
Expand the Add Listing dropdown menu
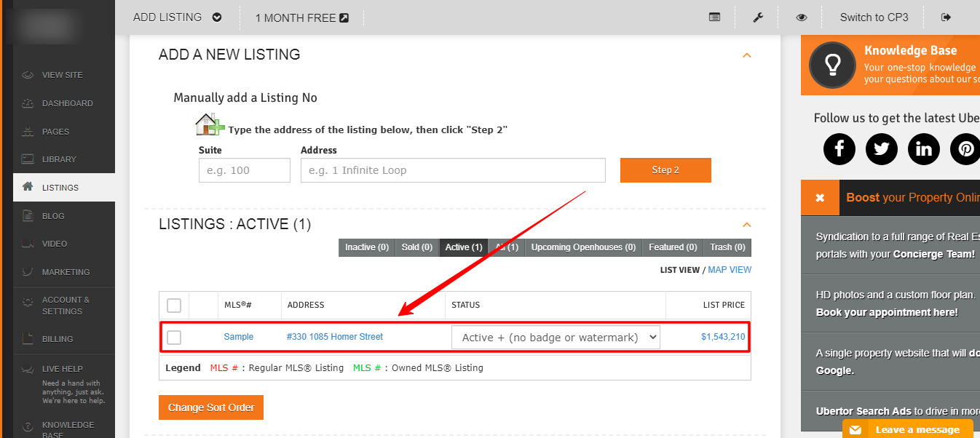click(x=216, y=17)
